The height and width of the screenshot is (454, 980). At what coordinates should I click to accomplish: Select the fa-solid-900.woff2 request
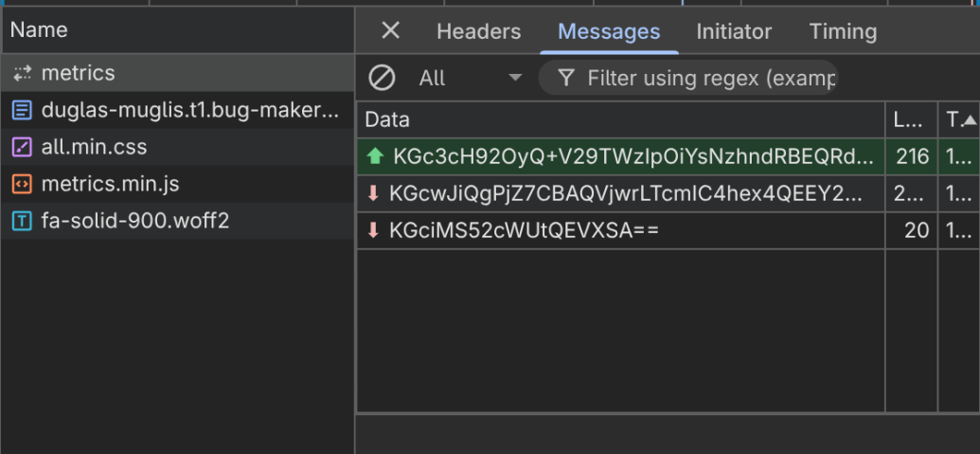coord(177,221)
